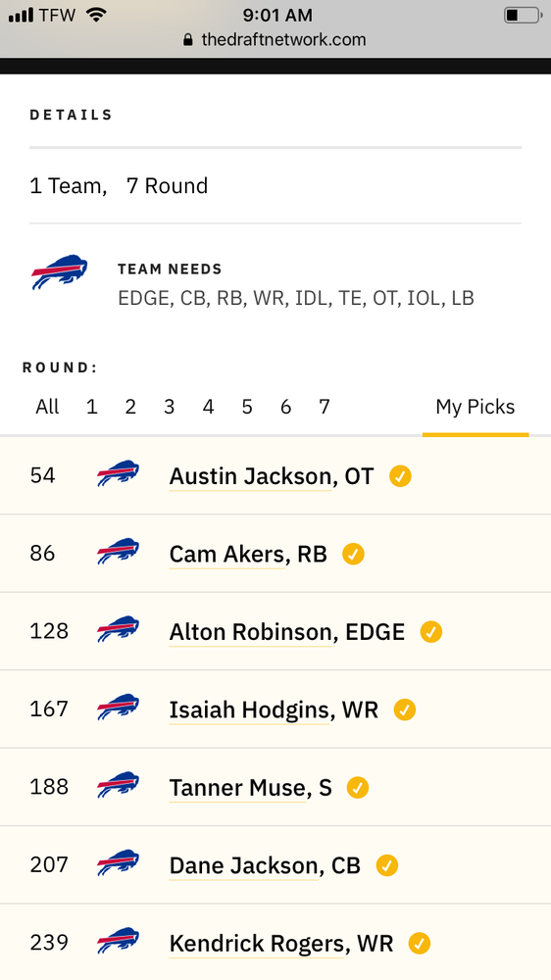Click the Bills logo beside Team Needs

click(x=60, y=271)
